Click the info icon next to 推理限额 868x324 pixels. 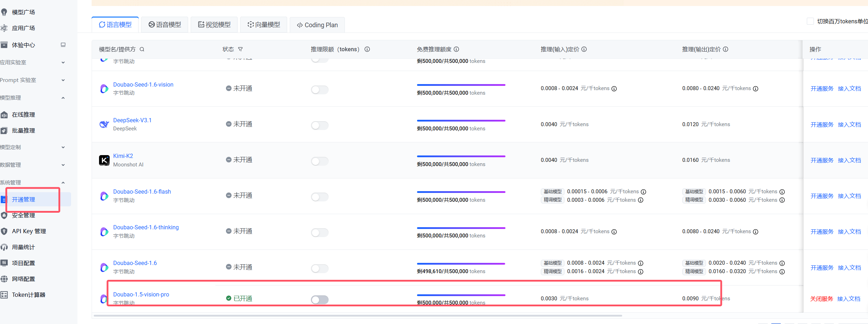367,49
